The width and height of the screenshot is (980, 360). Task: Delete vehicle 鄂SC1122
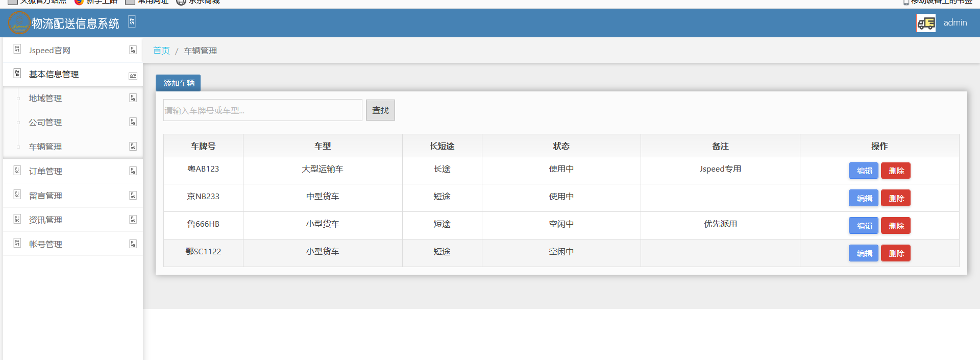tap(896, 253)
